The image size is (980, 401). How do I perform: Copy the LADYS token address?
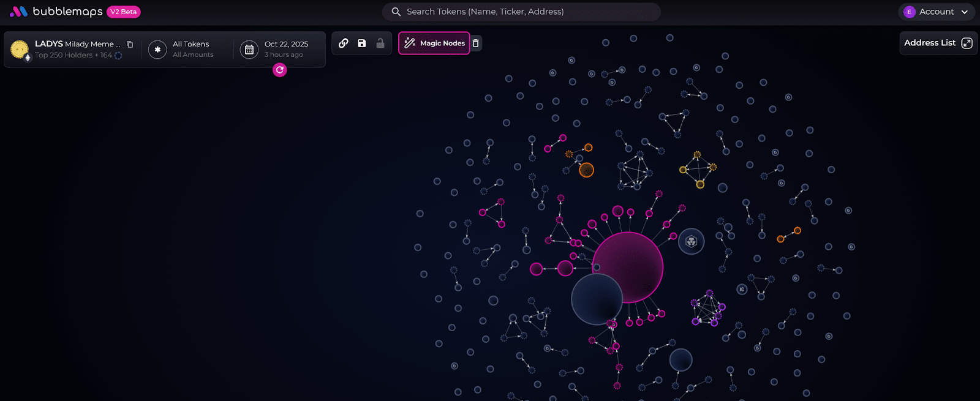pyautogui.click(x=130, y=44)
